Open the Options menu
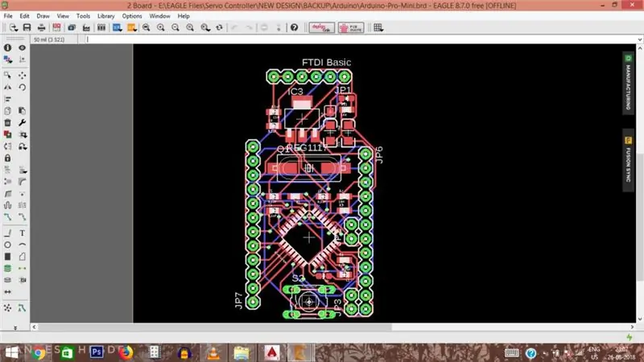This screenshot has height=362, width=644. tap(132, 16)
